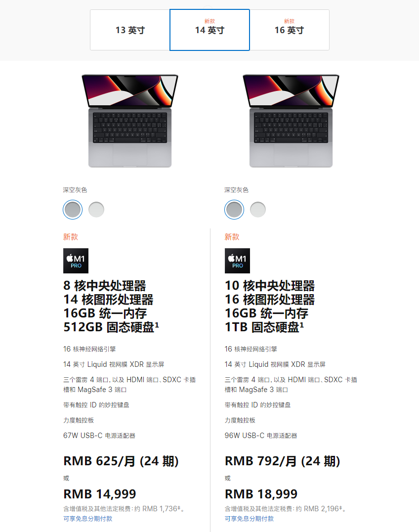Choose silver color for right MacBook

pyautogui.click(x=257, y=210)
